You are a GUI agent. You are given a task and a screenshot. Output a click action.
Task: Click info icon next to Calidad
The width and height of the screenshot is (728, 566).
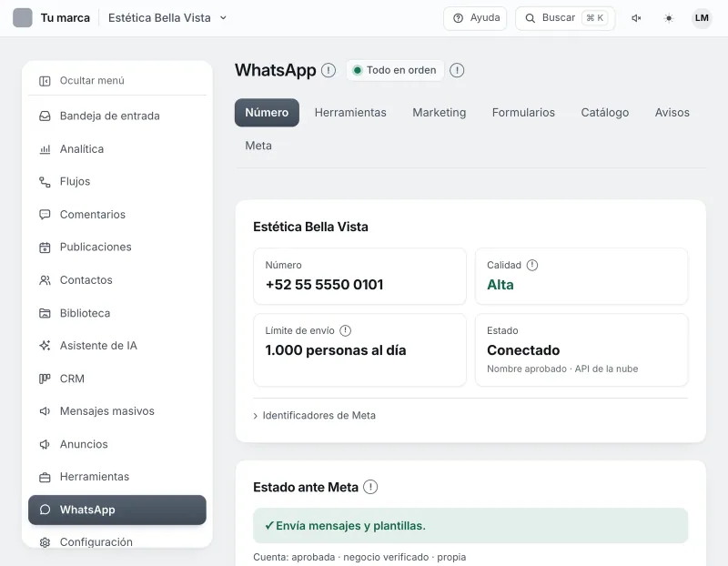(532, 265)
